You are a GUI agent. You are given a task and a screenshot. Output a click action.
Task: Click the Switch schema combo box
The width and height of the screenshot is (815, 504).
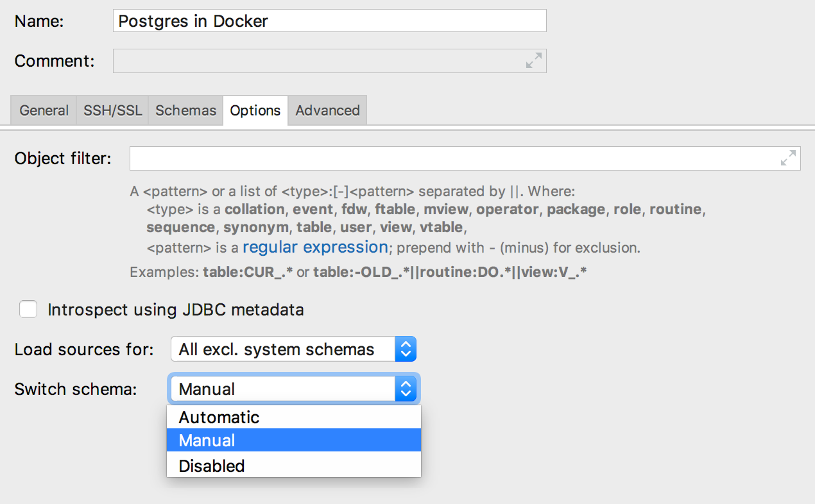click(282, 389)
